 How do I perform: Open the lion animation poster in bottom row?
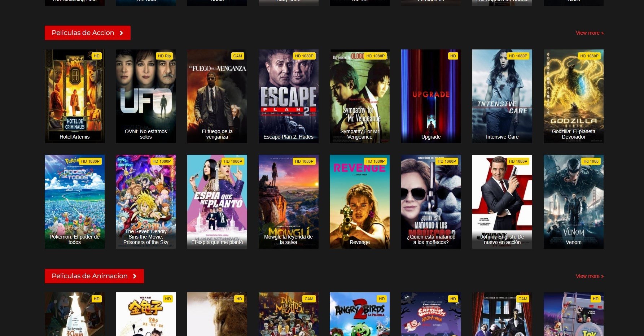point(217,314)
